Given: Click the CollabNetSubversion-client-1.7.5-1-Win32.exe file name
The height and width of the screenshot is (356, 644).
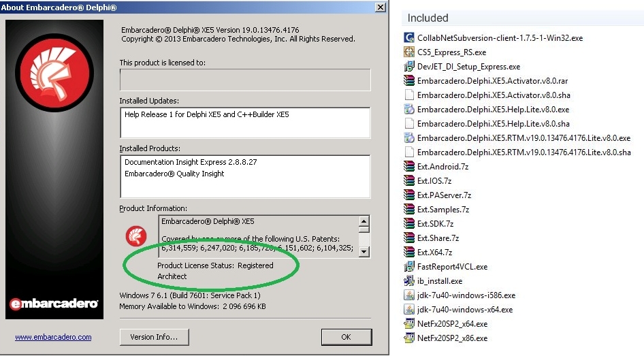Looking at the screenshot, I should tap(500, 37).
